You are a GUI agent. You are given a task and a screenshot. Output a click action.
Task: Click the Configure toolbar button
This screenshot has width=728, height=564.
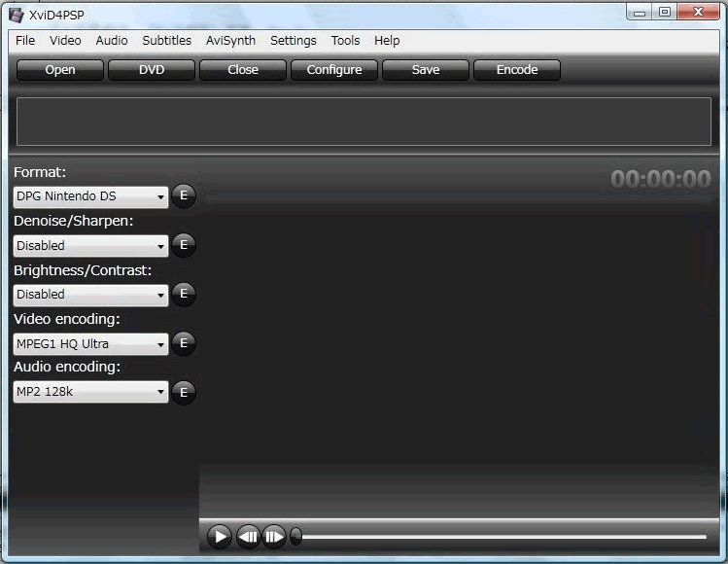click(x=334, y=70)
